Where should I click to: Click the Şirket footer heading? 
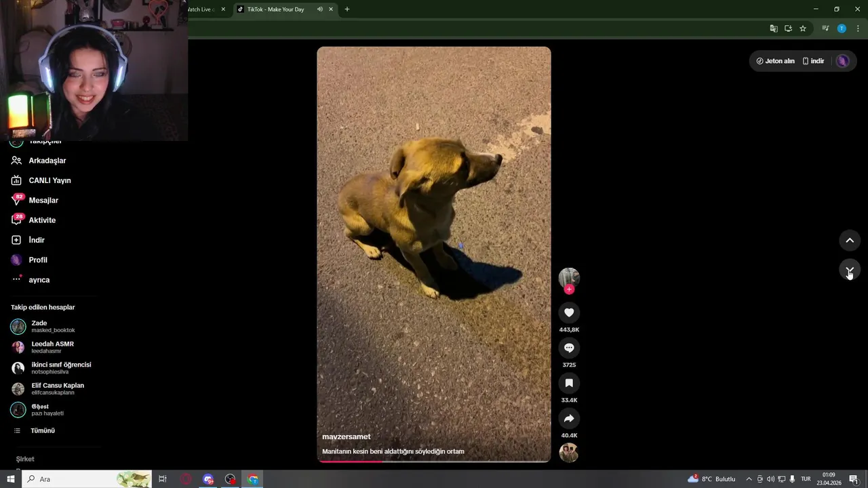(x=25, y=459)
